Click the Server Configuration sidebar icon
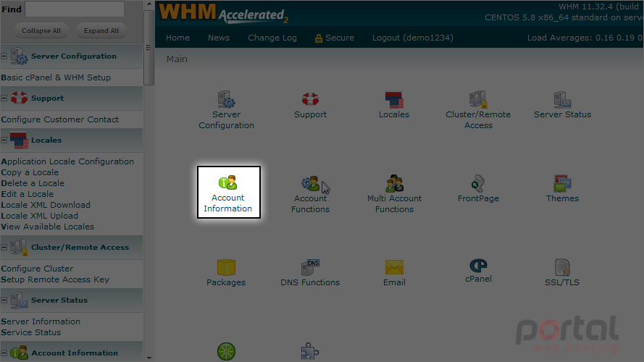The width and height of the screenshot is (644, 362). click(x=19, y=56)
